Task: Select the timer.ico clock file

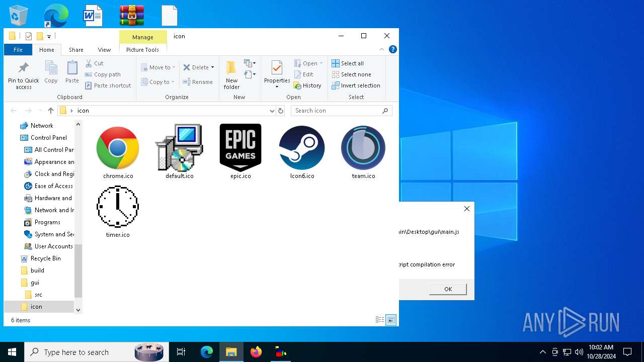Action: click(x=118, y=211)
